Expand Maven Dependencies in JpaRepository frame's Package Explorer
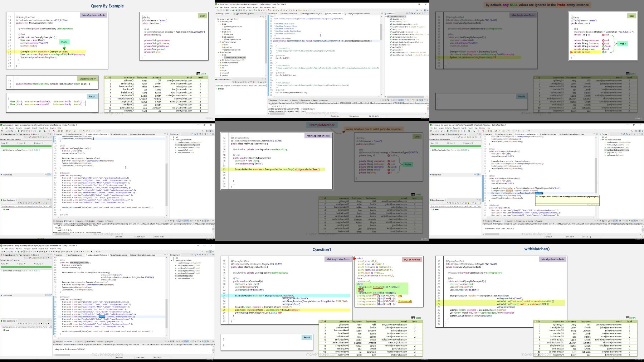 click(x=218, y=63)
